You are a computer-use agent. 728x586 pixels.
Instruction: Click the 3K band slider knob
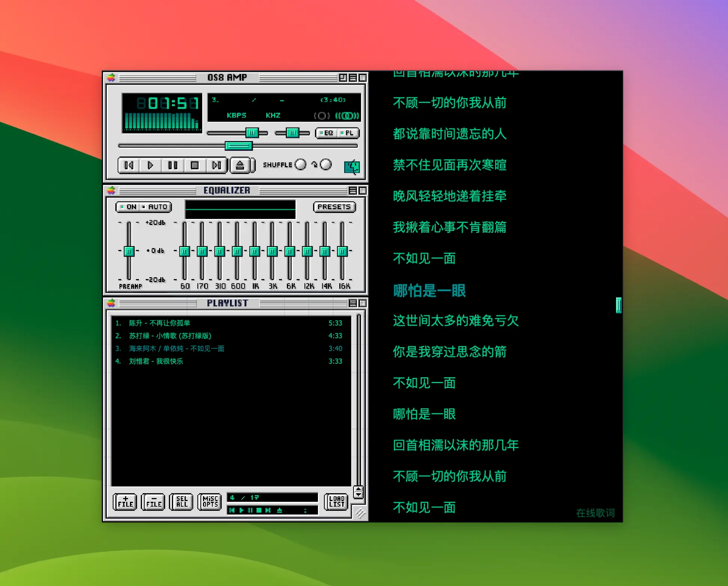pyautogui.click(x=272, y=251)
